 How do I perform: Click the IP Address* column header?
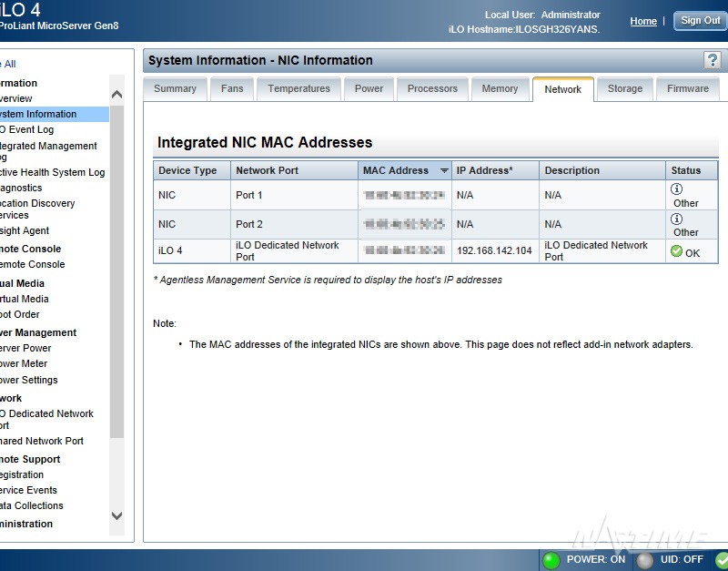495,170
